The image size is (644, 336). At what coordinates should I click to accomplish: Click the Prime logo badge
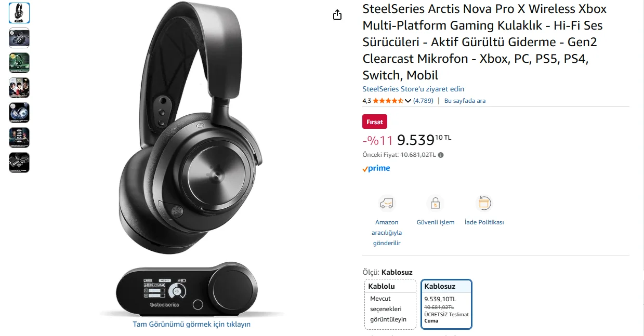(x=376, y=168)
